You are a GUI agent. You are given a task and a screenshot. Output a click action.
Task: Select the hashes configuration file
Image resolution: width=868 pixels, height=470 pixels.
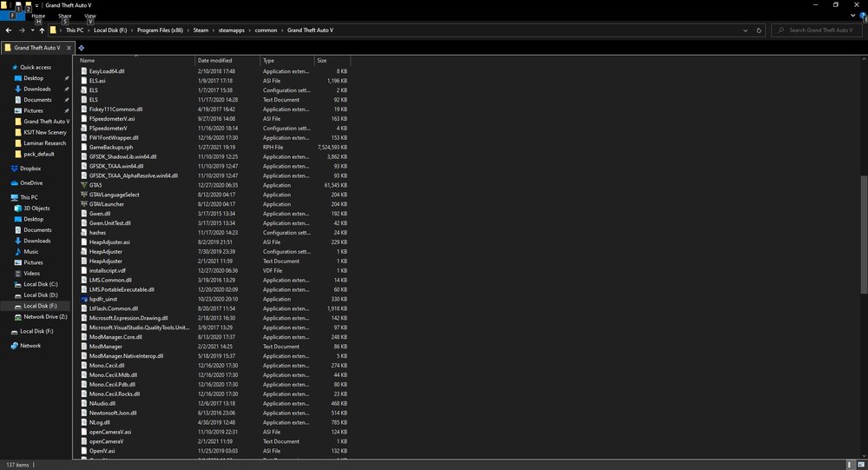pyautogui.click(x=97, y=233)
